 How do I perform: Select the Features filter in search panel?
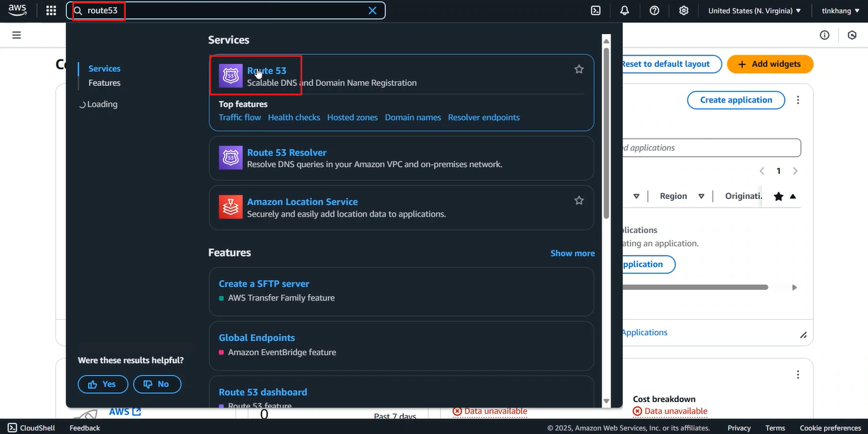(105, 83)
